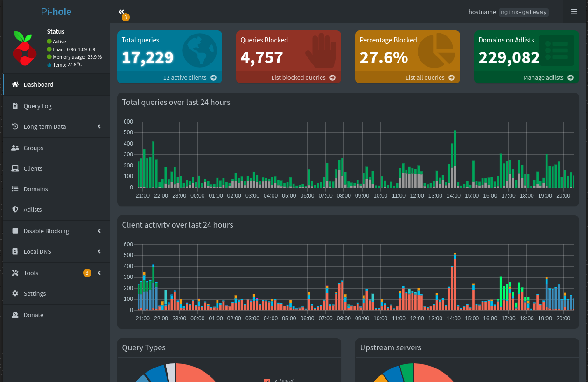The height and width of the screenshot is (382, 588).
Task: Open the Settings page
Action: pos(56,293)
